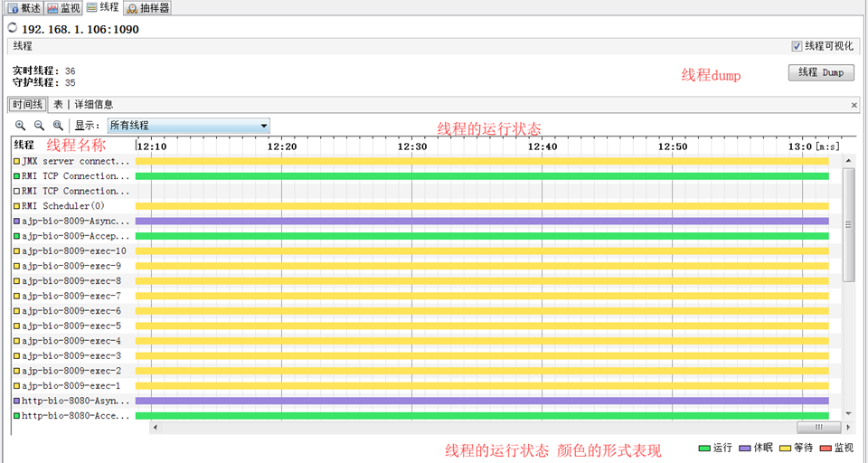Click the vertical scrollbar thumb
868x463 pixels.
point(848,225)
